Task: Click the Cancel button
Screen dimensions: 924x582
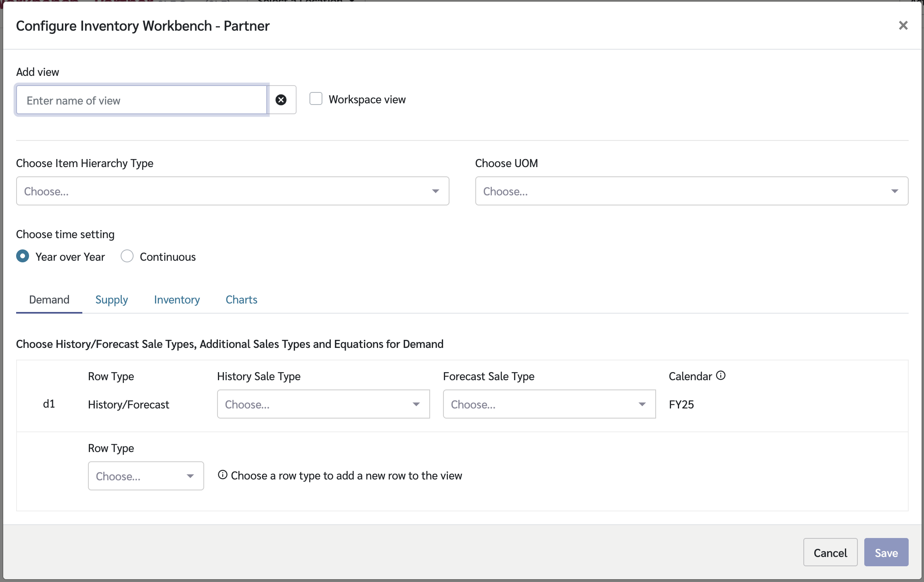Action: tap(830, 553)
